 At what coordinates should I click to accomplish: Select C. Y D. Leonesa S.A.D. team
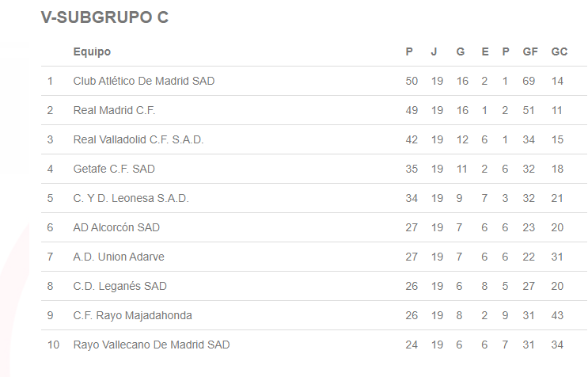pyautogui.click(x=131, y=198)
